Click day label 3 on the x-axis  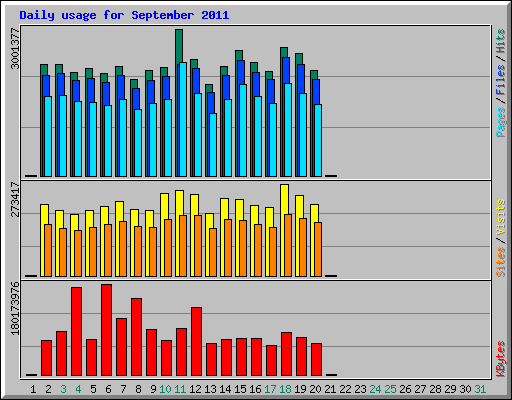[63, 389]
